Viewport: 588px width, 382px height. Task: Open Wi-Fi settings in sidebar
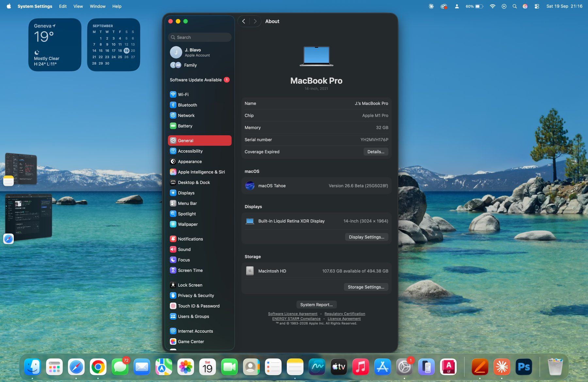click(x=200, y=94)
